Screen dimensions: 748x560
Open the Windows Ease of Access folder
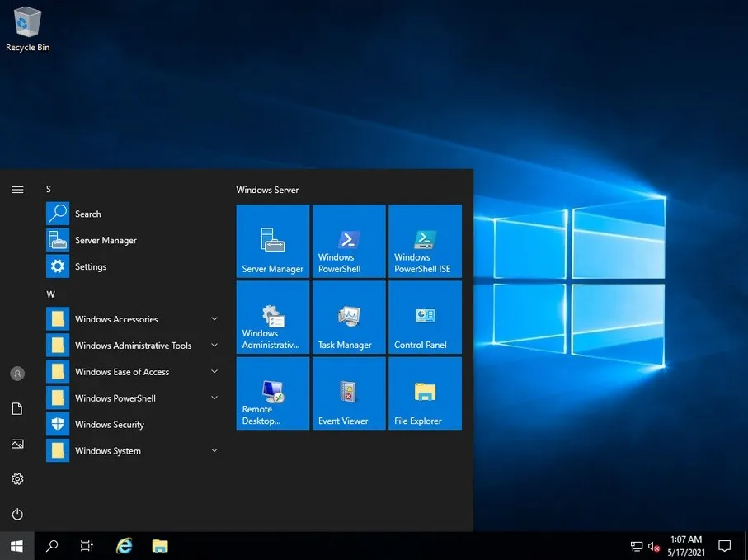point(132,372)
